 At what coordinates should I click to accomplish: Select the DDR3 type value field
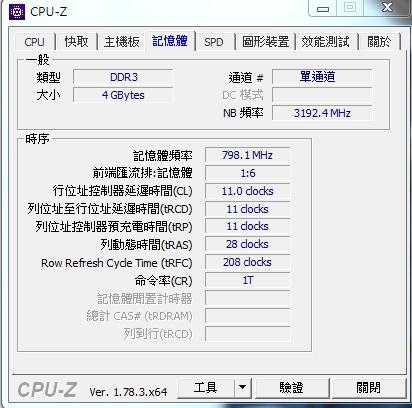123,77
